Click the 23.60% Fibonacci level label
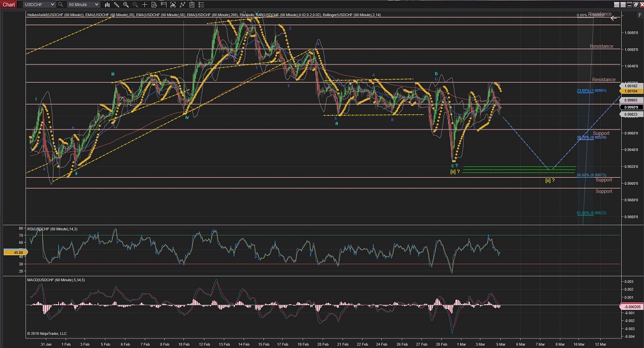 [x=592, y=90]
